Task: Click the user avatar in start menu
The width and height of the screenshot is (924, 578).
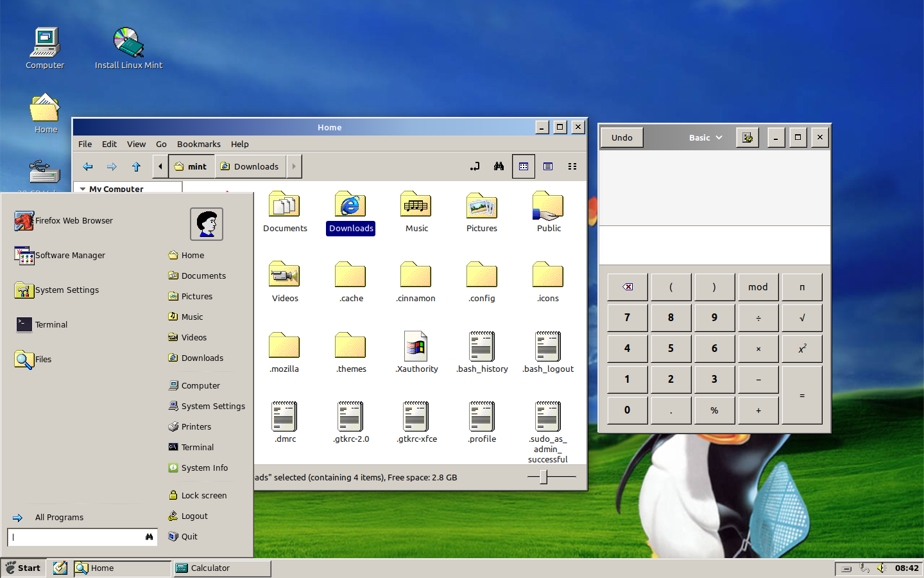Action: click(207, 224)
